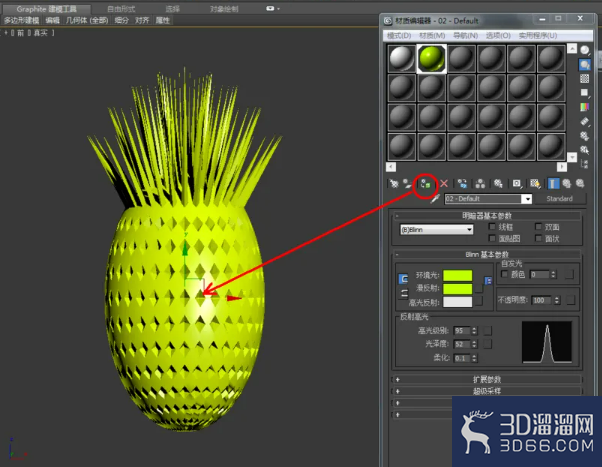Click 环境光 ambient color swatch
Viewport: 602px width, 467px height.
[457, 275]
